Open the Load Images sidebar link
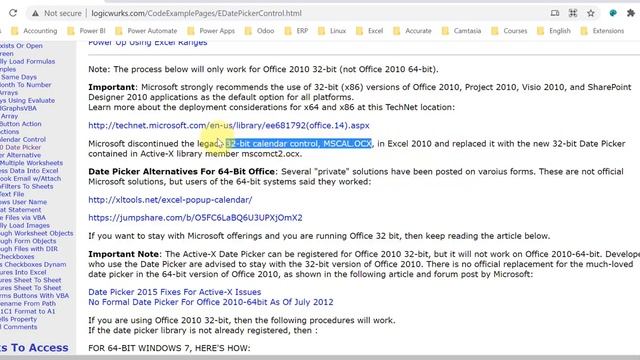This screenshot has width=640, height=360. [x=24, y=225]
